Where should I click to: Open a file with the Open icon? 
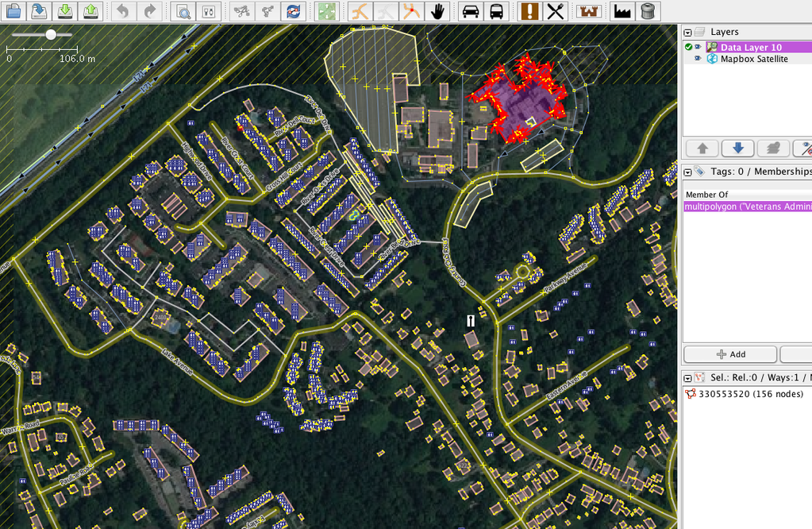point(12,11)
